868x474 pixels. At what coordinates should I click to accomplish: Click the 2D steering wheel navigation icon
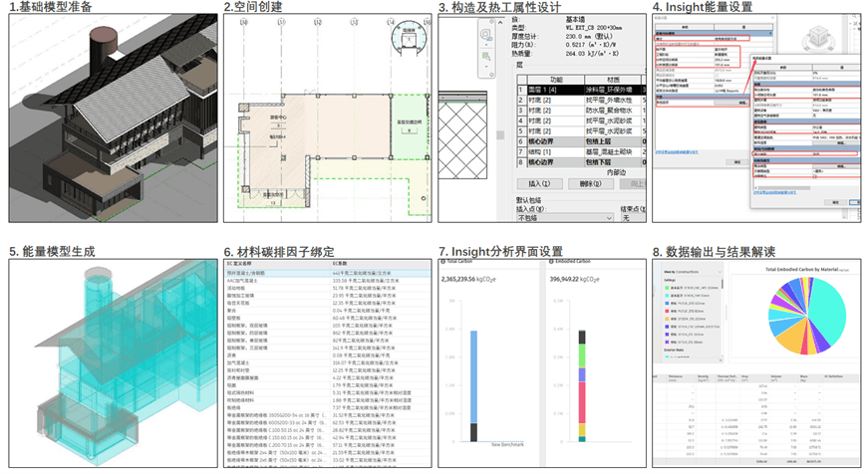(485, 35)
